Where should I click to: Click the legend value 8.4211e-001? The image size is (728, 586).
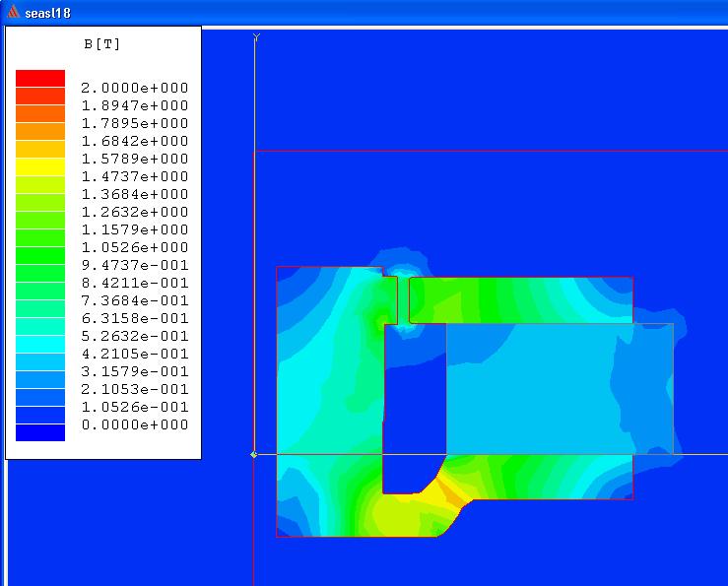[135, 283]
